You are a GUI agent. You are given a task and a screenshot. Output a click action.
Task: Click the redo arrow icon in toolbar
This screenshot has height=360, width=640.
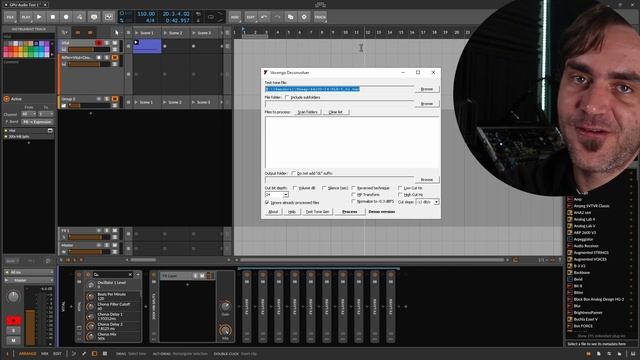click(277, 17)
